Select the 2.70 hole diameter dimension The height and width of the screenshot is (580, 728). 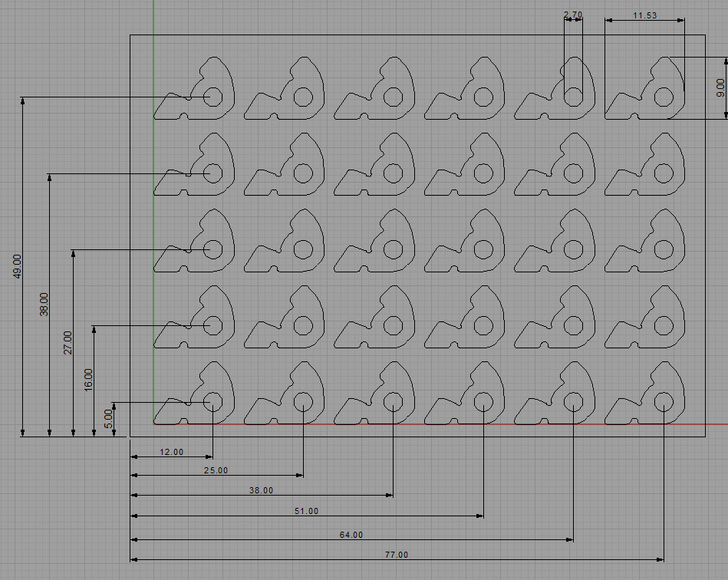[x=573, y=15]
